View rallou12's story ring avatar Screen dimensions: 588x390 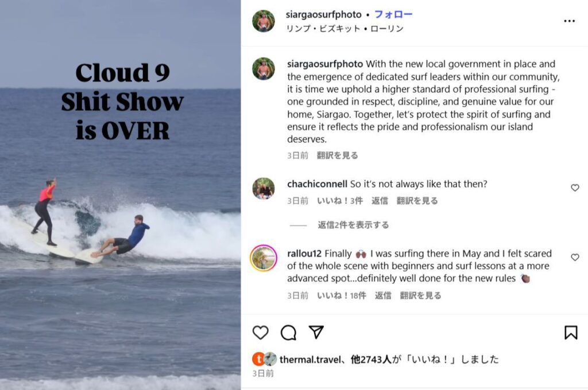(263, 258)
